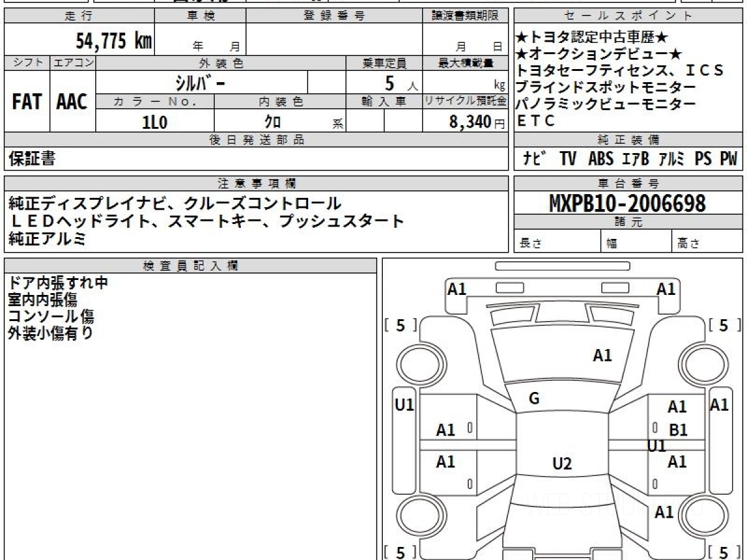This screenshot has height=560, width=747.
Task: Select the ★トヨタ認定中古車歴★ line
Action: 593,37
